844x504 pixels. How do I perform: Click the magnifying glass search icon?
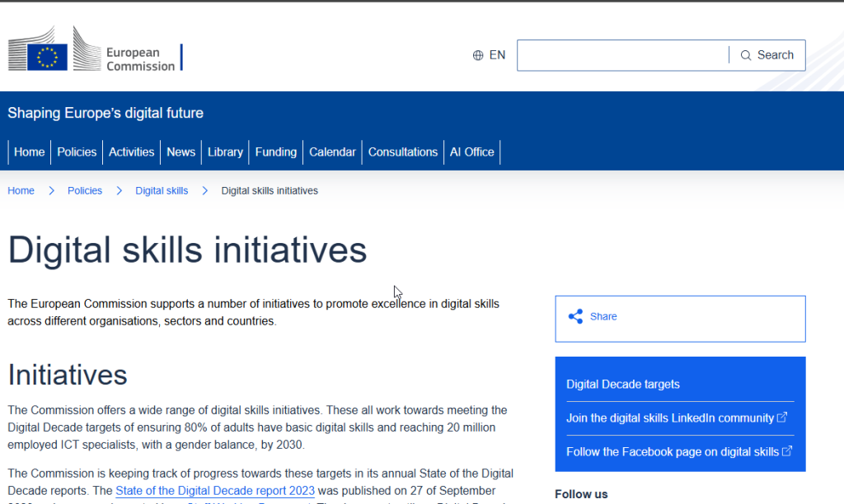(746, 55)
